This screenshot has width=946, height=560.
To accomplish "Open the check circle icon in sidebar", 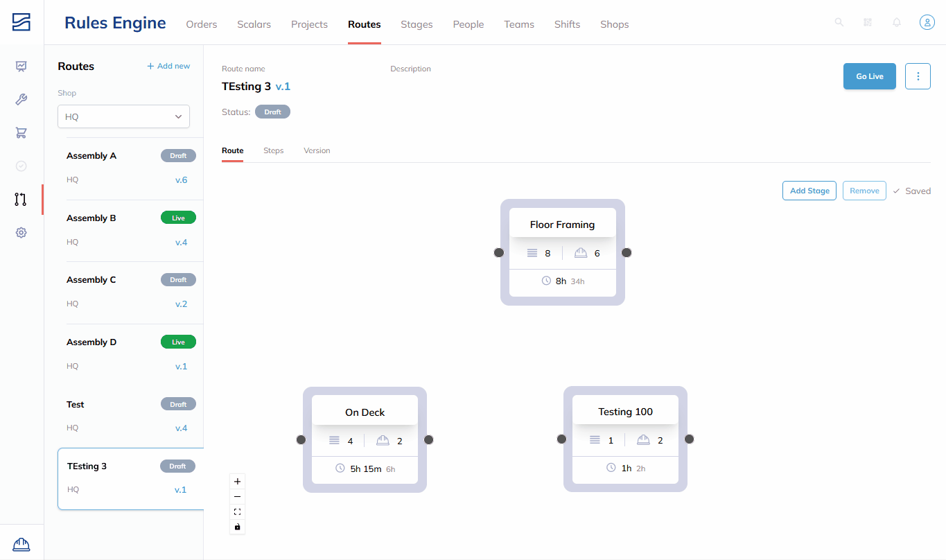I will click(21, 166).
